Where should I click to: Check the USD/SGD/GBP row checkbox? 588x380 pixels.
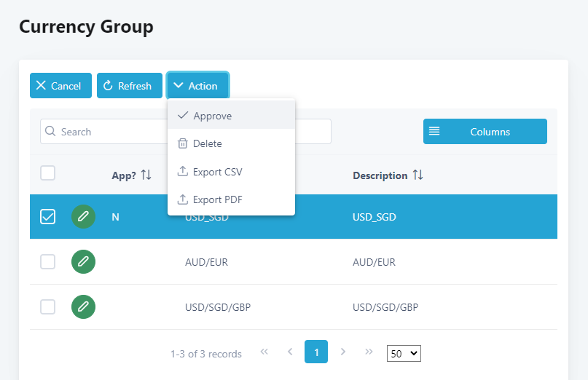point(47,307)
